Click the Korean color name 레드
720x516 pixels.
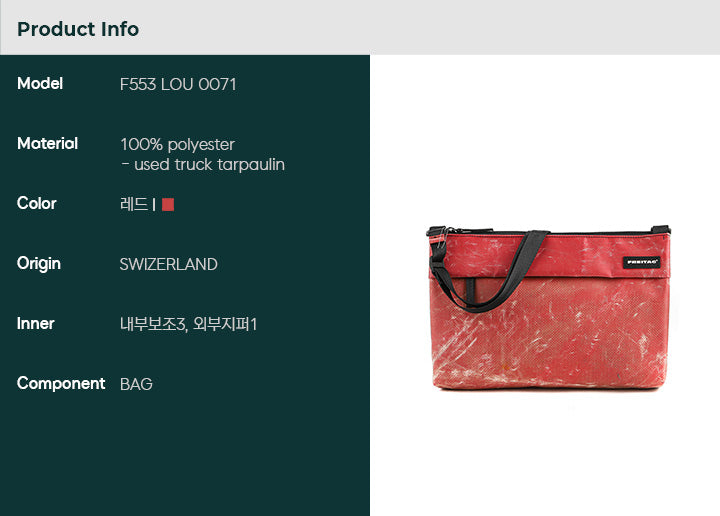point(134,204)
